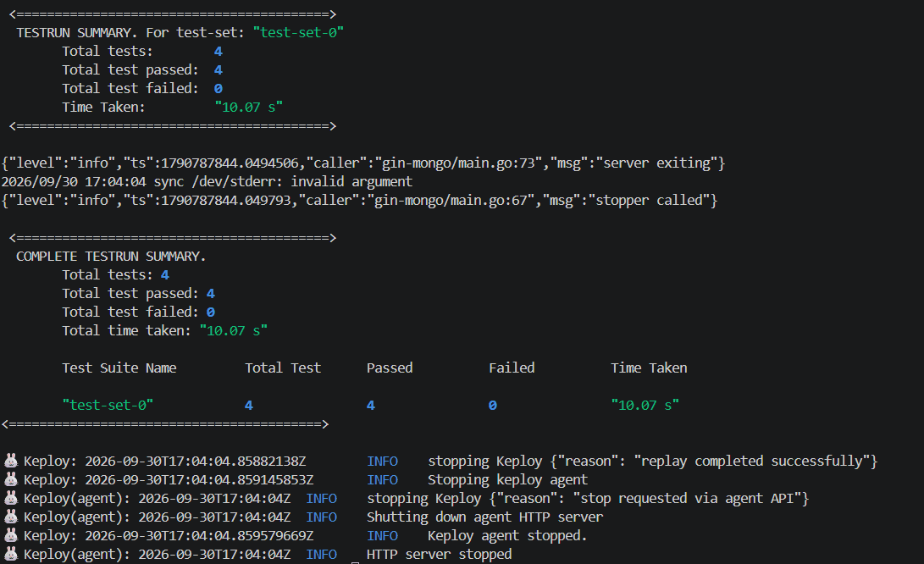This screenshot has height=564, width=924.
Task: Click the "stopper called" log message
Action: click(649, 201)
